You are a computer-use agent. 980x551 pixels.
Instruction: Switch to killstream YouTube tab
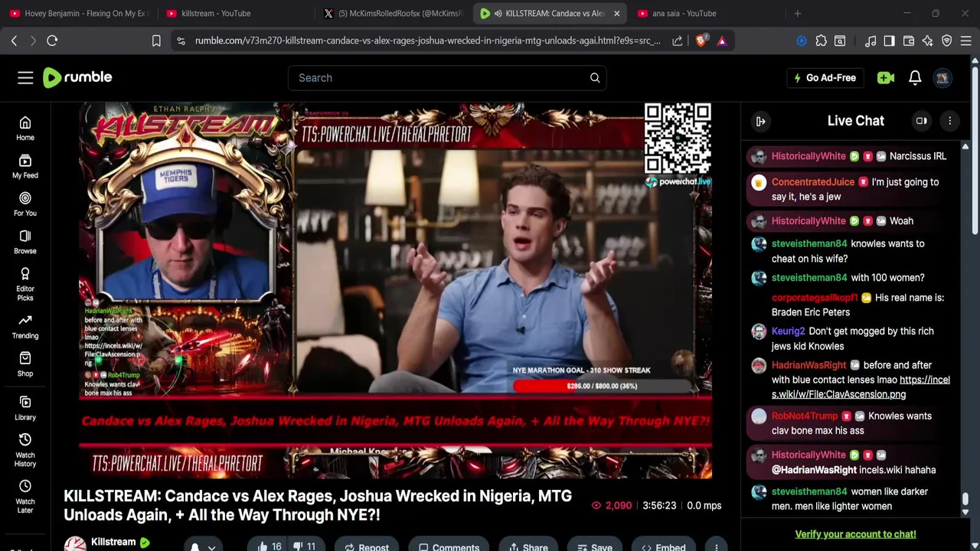tap(234, 13)
